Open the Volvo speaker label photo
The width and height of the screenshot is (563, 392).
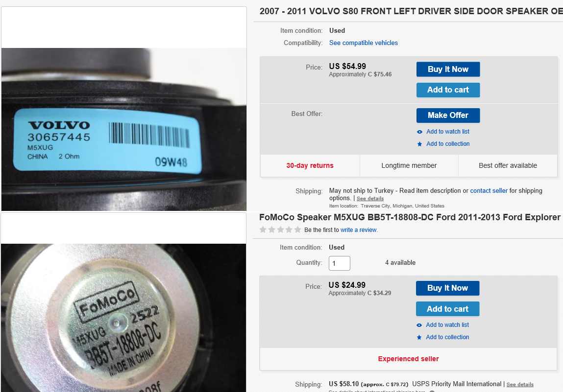pyautogui.click(x=124, y=130)
